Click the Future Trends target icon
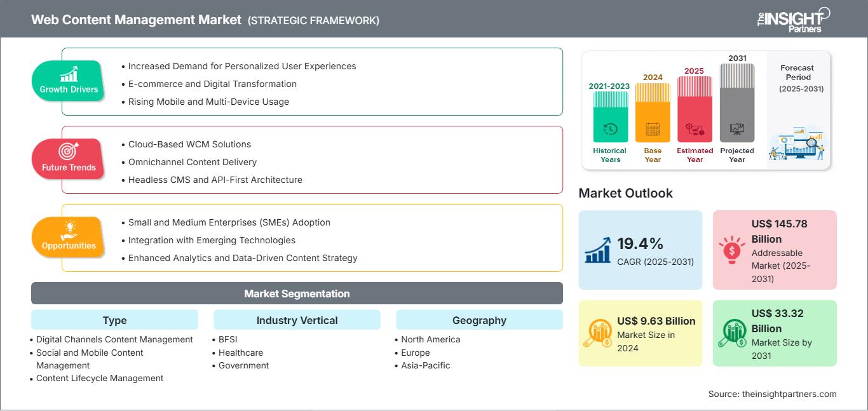This screenshot has width=868, height=411. pyautogui.click(x=69, y=151)
